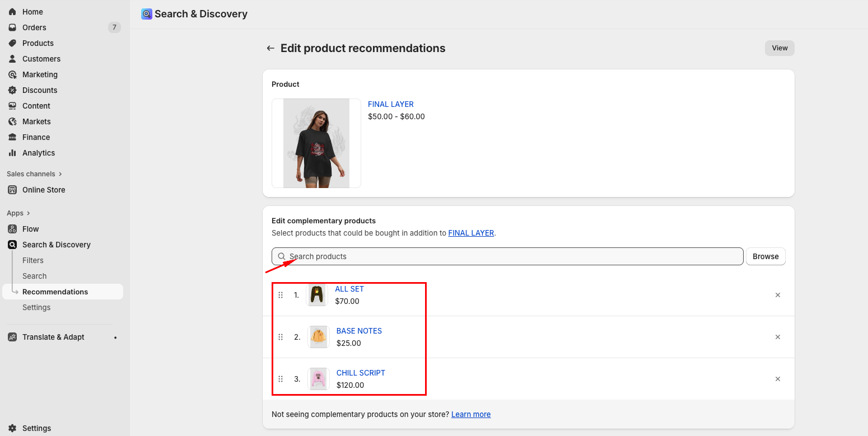868x436 pixels.
Task: Click the Browse button
Action: (x=766, y=256)
